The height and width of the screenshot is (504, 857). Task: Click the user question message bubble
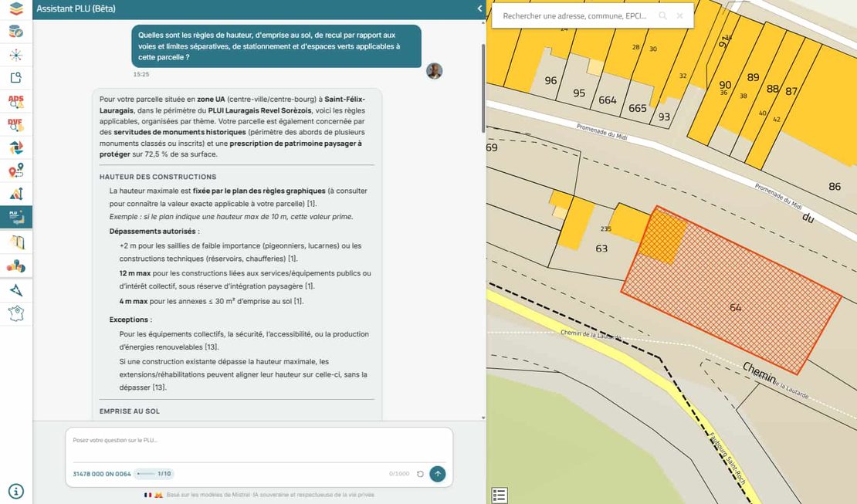coord(276,46)
